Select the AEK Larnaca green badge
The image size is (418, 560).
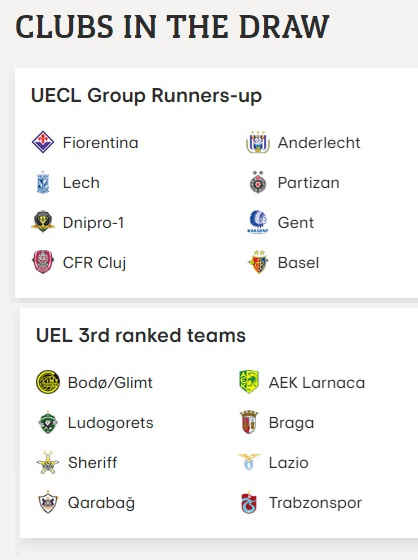[x=249, y=382]
